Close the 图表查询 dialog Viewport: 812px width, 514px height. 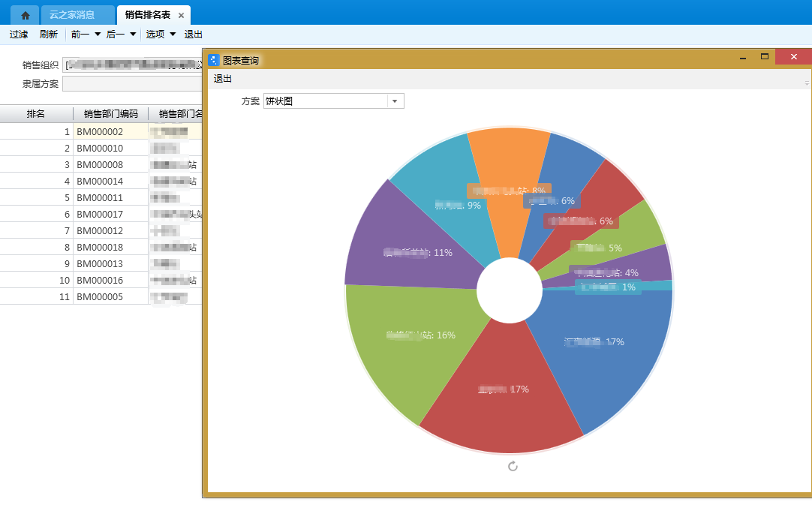coord(793,57)
